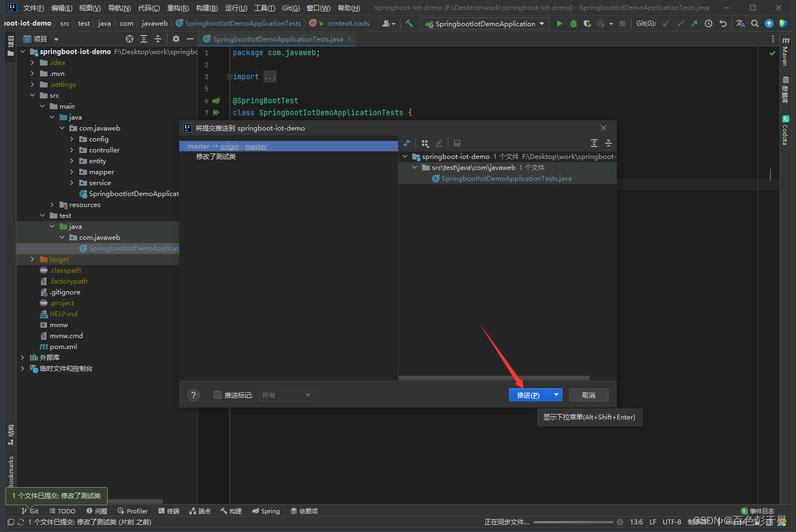Image resolution: width=796 pixels, height=532 pixels.
Task: Click Git update project arrow icon
Action: [x=666, y=23]
